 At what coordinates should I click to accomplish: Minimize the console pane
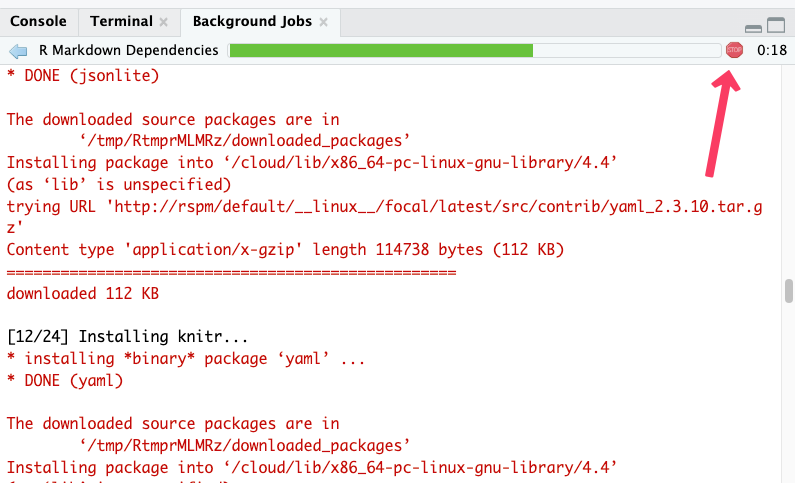click(753, 26)
